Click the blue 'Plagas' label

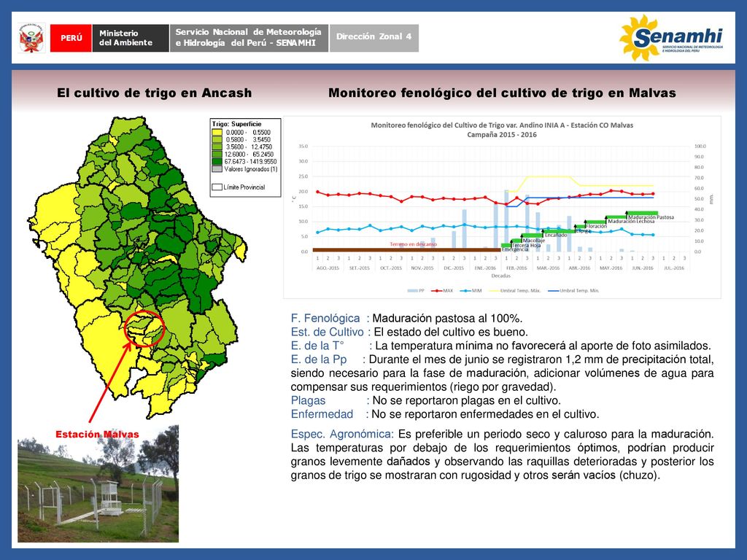[309, 400]
